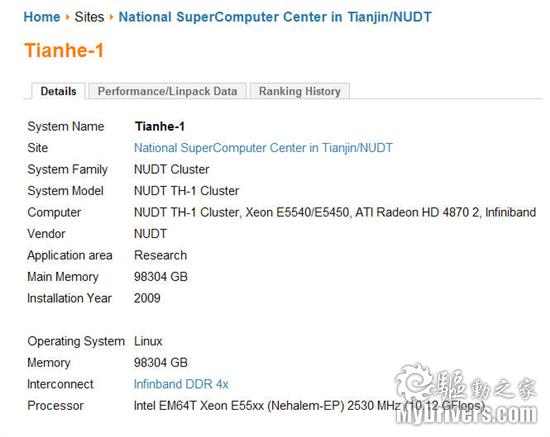Open the Home breadcrumb link
The width and height of the screenshot is (550, 437).
[x=42, y=17]
